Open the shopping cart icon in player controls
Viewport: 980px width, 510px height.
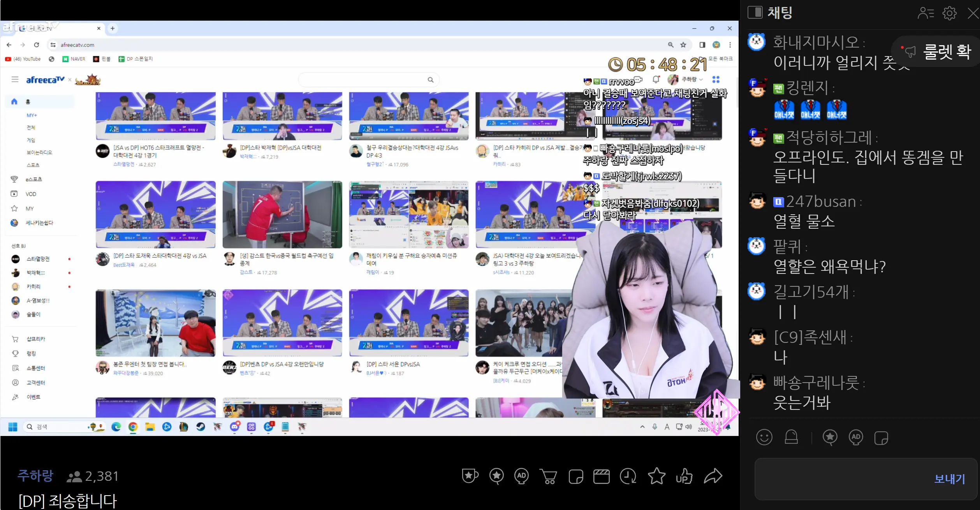pos(549,476)
